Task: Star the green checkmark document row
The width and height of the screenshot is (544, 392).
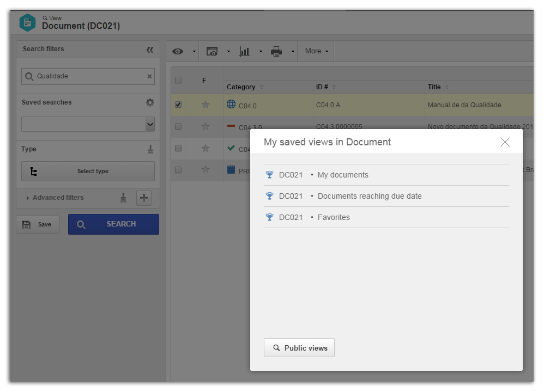Action: [205, 148]
